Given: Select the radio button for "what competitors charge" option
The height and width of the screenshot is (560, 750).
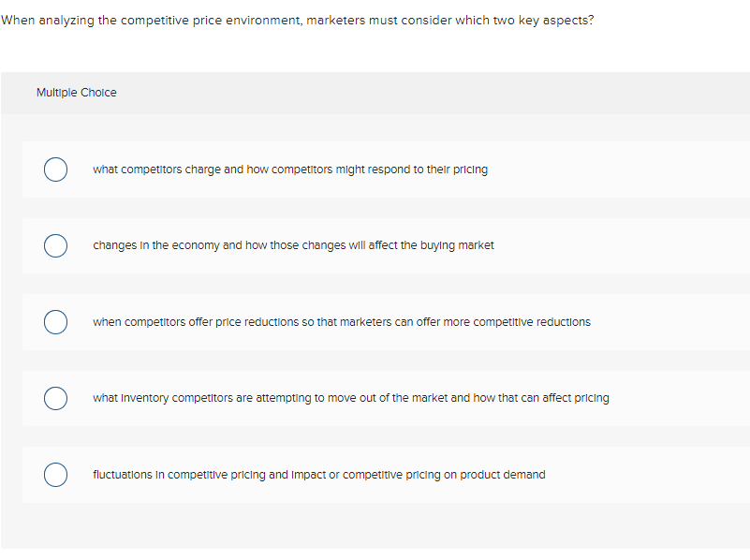Looking at the screenshot, I should [55, 169].
